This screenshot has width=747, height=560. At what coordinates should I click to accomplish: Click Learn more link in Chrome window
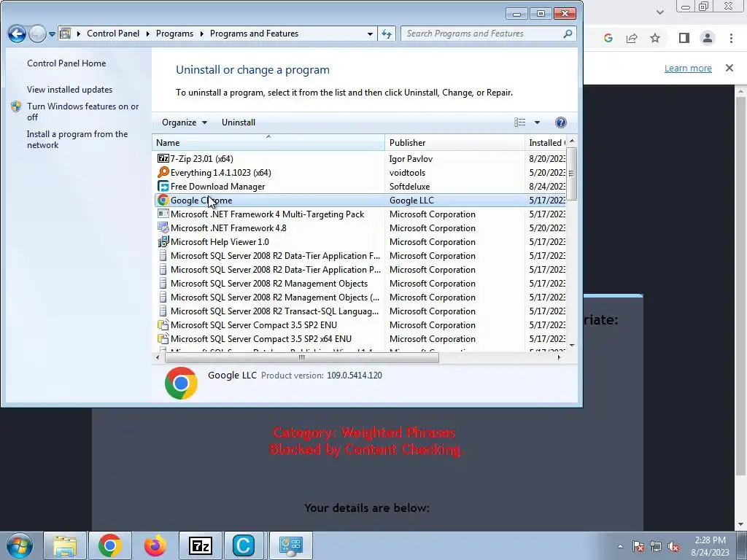[x=688, y=68]
